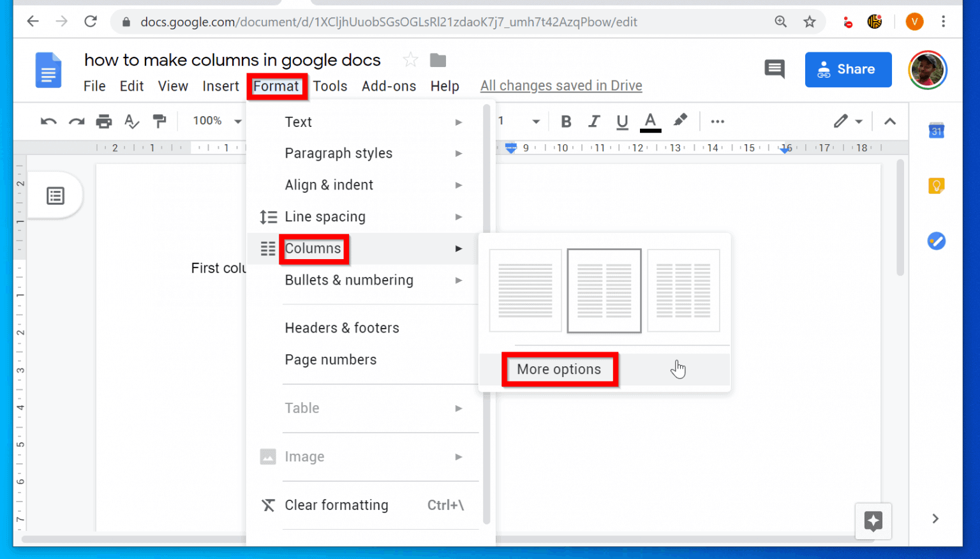Screen dimensions: 980x559
Task: Open the text color picker
Action: [650, 121]
